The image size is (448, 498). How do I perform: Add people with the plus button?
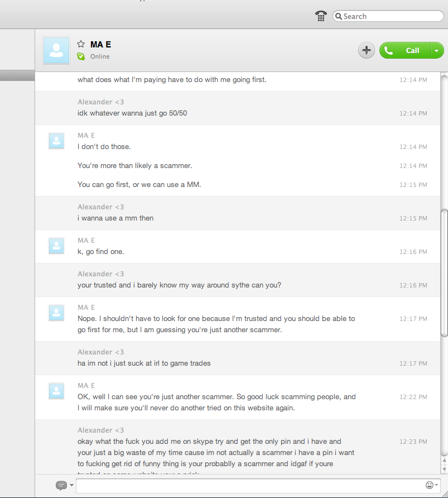(367, 50)
